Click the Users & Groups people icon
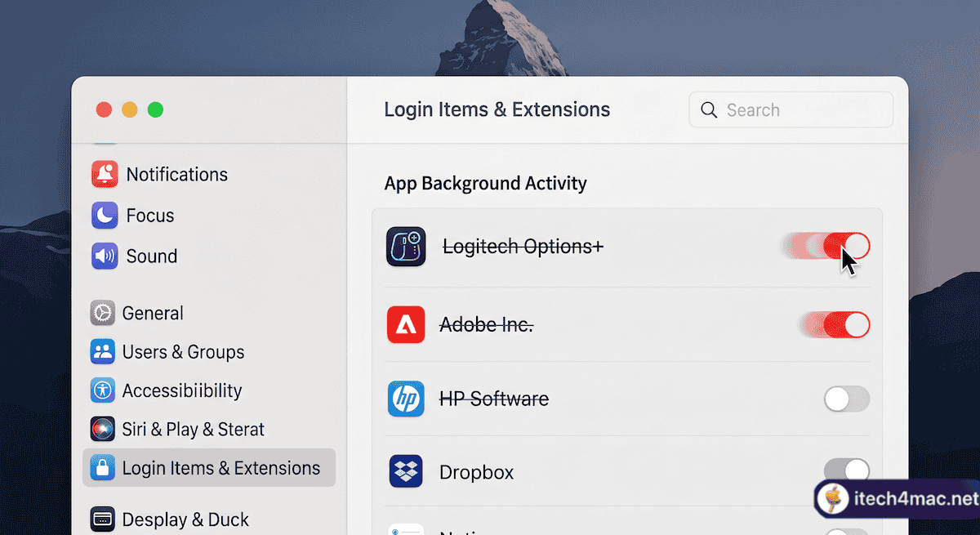Viewport: 980px width, 535px height. [x=103, y=352]
